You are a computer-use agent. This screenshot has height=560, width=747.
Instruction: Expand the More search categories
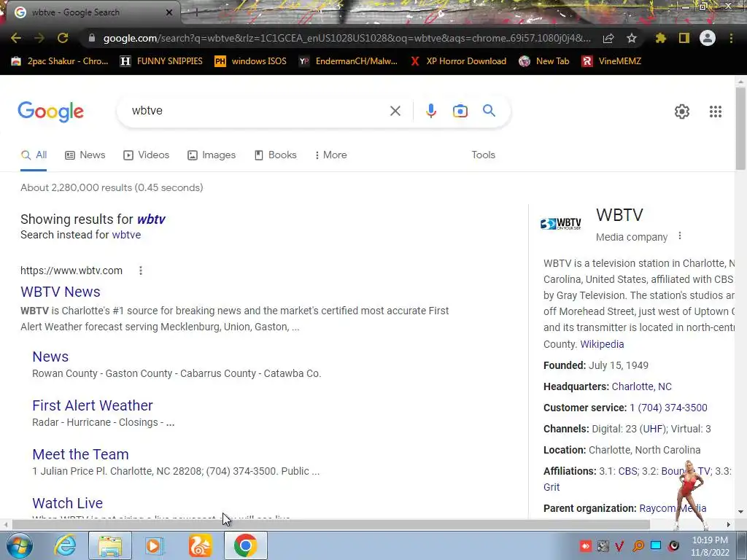click(330, 155)
